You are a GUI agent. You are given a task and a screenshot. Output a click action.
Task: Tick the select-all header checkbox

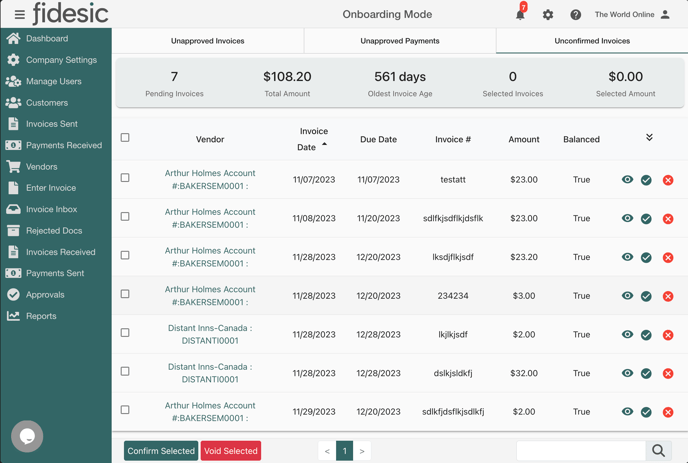click(x=125, y=137)
